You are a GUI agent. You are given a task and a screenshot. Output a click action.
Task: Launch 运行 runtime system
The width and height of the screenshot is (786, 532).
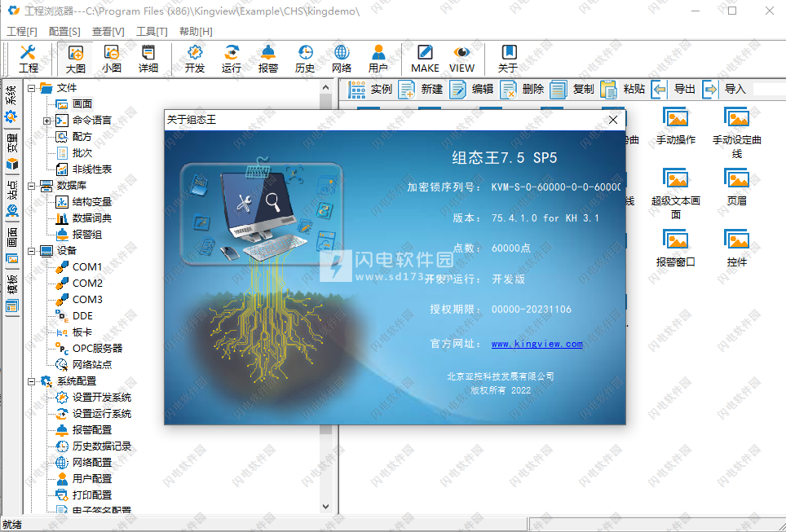(x=232, y=59)
